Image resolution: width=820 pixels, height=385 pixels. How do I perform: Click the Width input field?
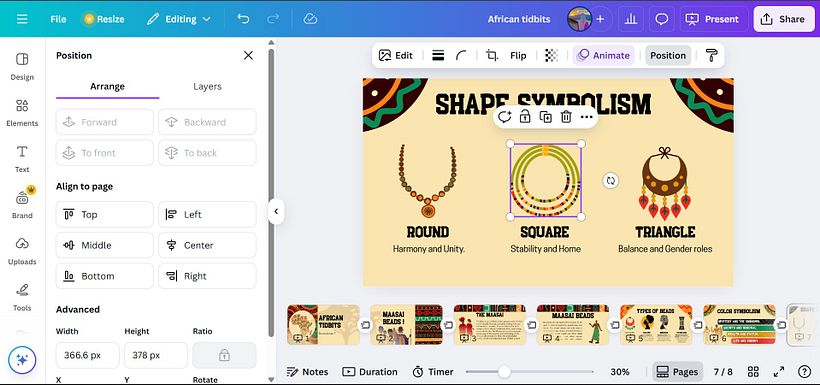pyautogui.click(x=87, y=355)
